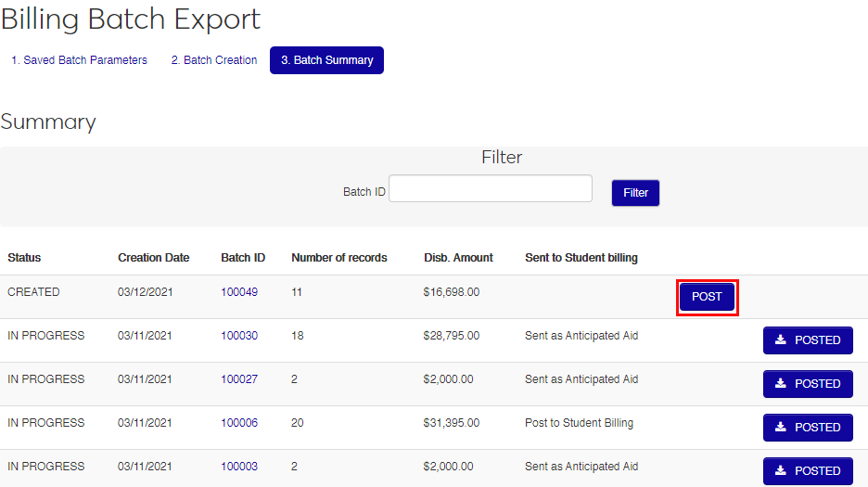Viewport: 868px width, 487px height.
Task: Open batch ID 100003 link
Action: [x=239, y=467]
